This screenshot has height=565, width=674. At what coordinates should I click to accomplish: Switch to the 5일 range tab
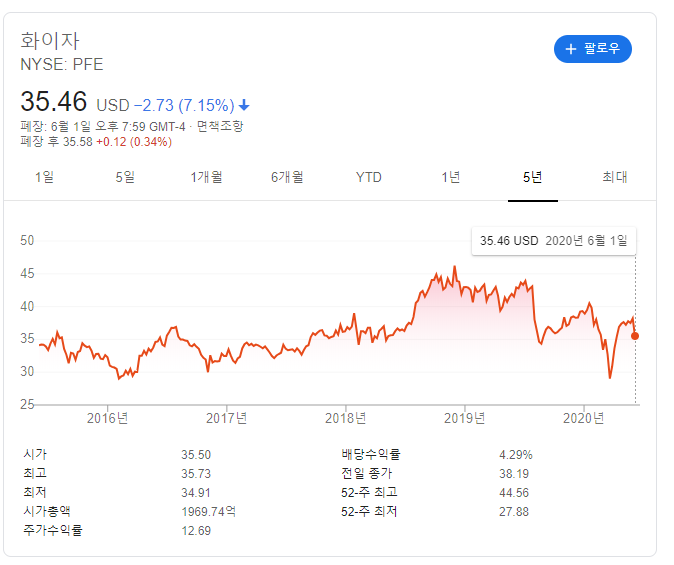[125, 177]
